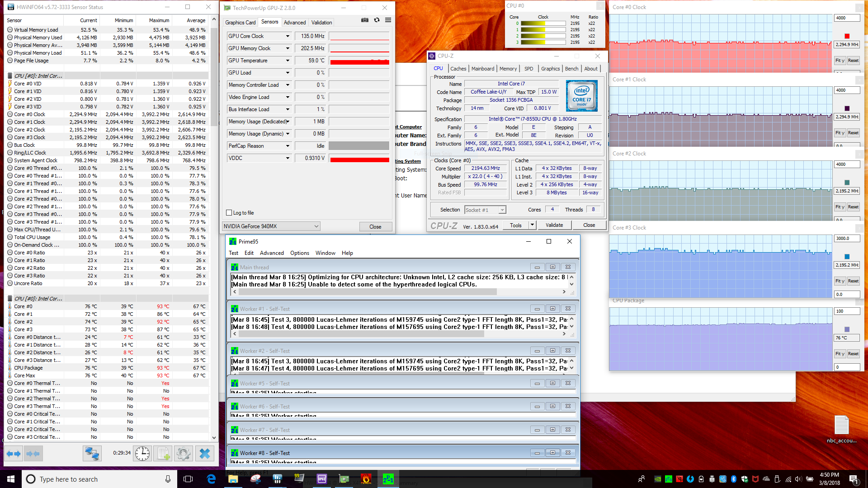Screen dimensions: 868x488
Task: Click Reset button on CPU Package graph
Action: (853, 354)
